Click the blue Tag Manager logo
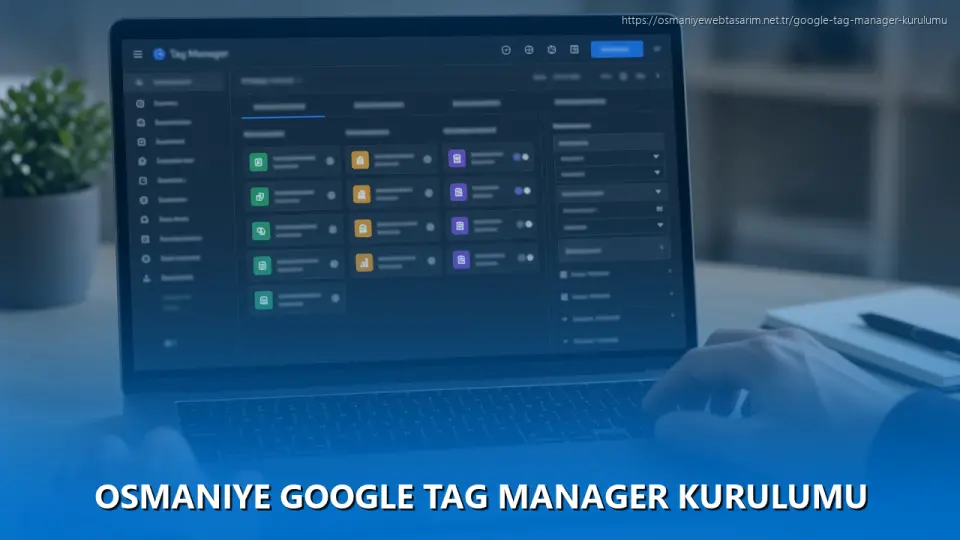 [159, 54]
